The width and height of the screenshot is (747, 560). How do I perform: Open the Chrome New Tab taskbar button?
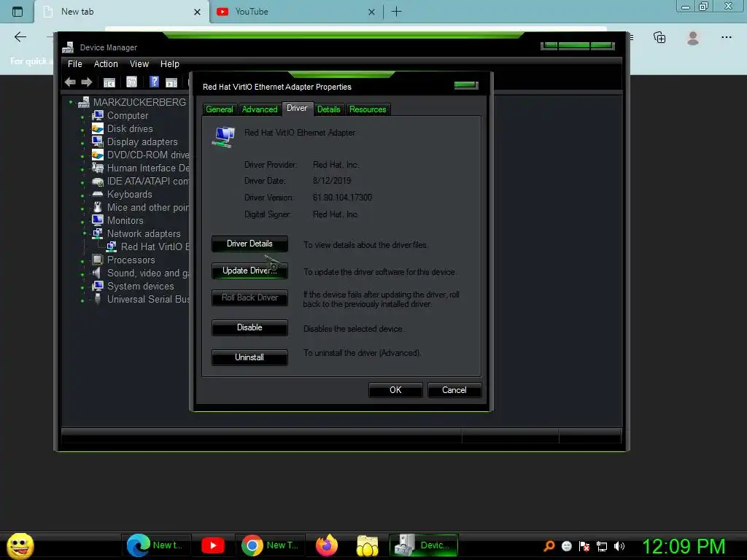click(x=270, y=545)
